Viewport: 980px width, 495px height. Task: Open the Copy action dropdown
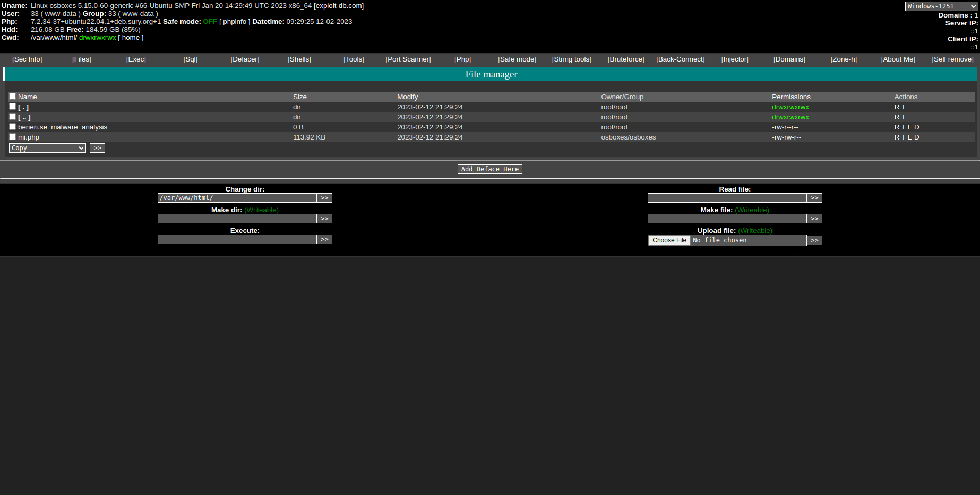[x=47, y=148]
